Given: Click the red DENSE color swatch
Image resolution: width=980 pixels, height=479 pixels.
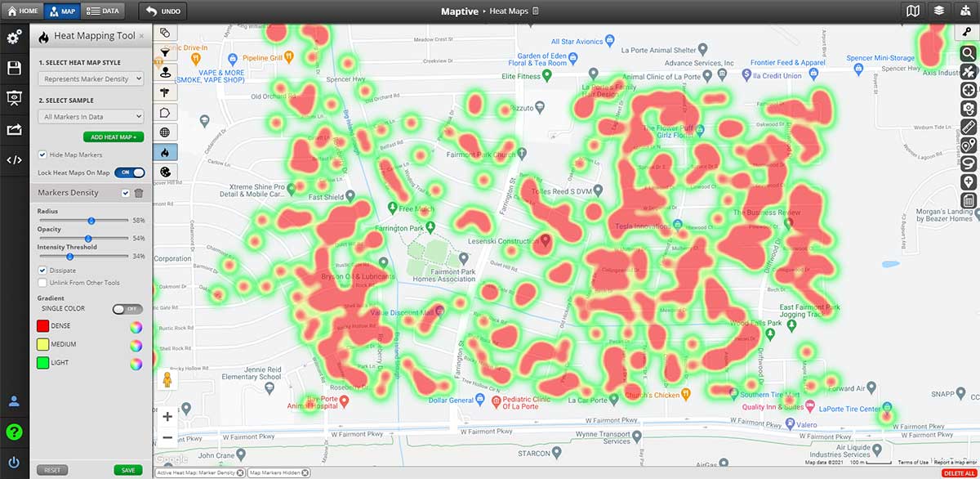Looking at the screenshot, I should (42, 326).
